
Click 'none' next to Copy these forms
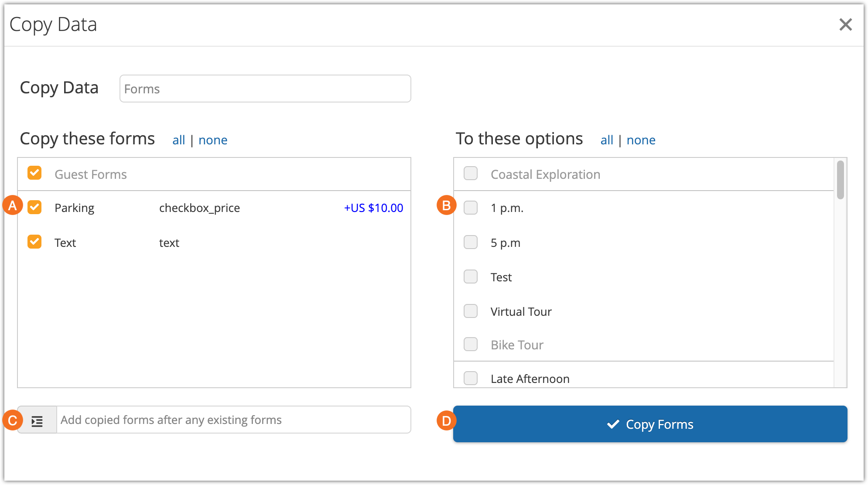[x=213, y=140]
